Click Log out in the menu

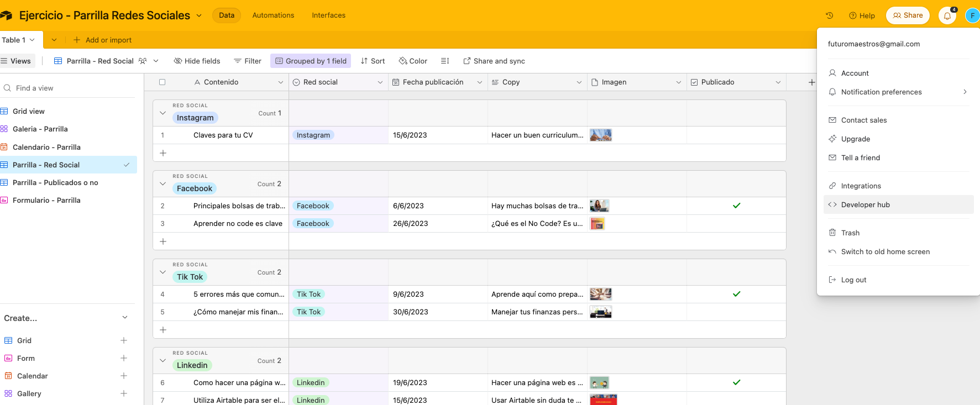(853, 280)
